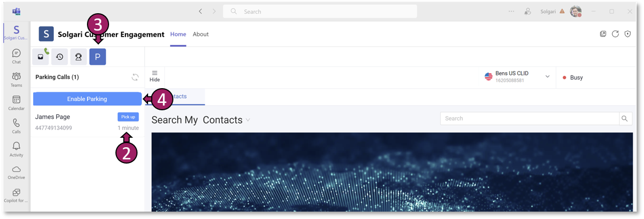
Task: Open the call history clock icon
Action: click(60, 56)
